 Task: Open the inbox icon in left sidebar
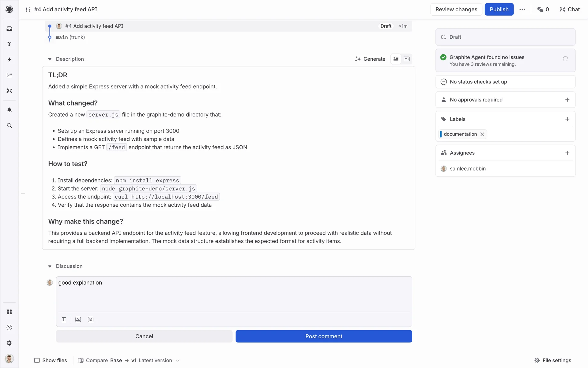[9, 29]
